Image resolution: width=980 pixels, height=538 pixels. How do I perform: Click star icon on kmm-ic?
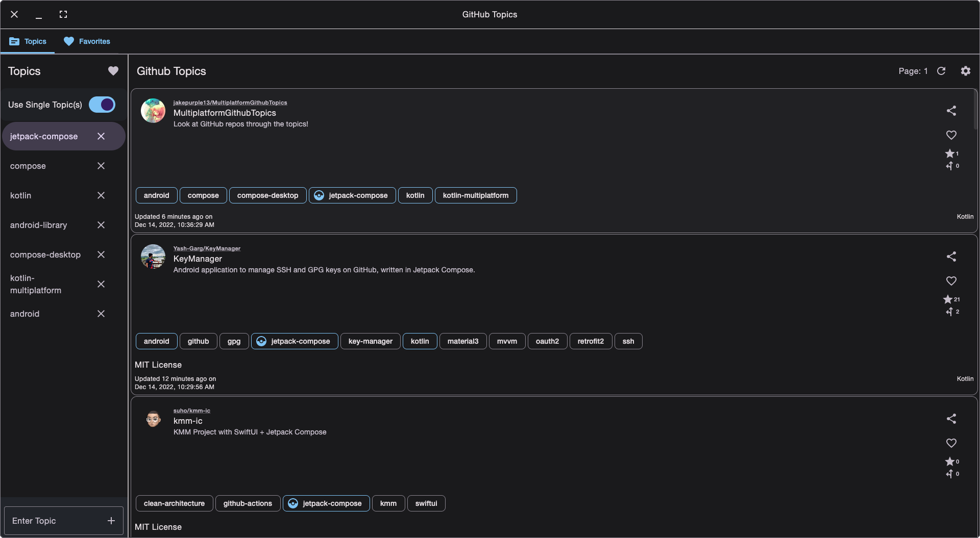(x=949, y=462)
